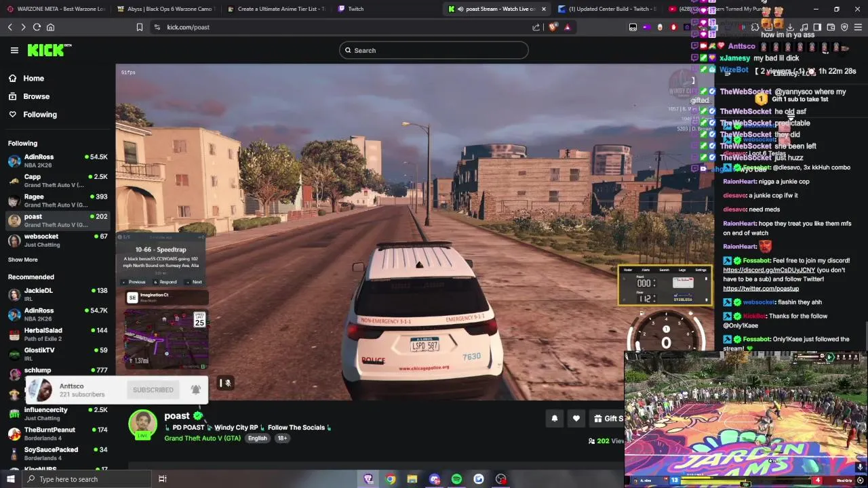Open TheBurntPeanut recommended channel

[x=58, y=434]
